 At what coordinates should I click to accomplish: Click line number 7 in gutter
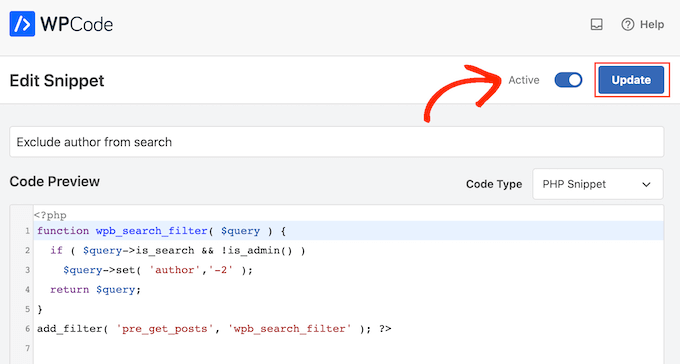(x=27, y=348)
